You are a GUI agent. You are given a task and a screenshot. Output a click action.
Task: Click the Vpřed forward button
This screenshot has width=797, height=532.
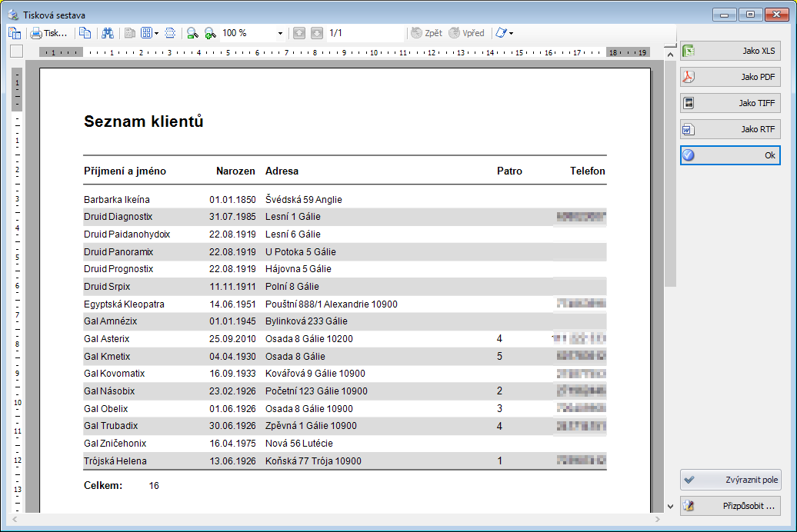click(467, 34)
